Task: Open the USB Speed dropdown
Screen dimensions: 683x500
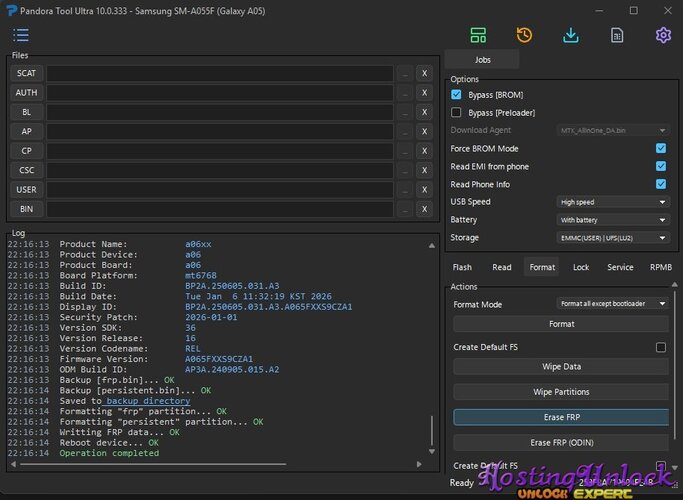Action: [613, 202]
